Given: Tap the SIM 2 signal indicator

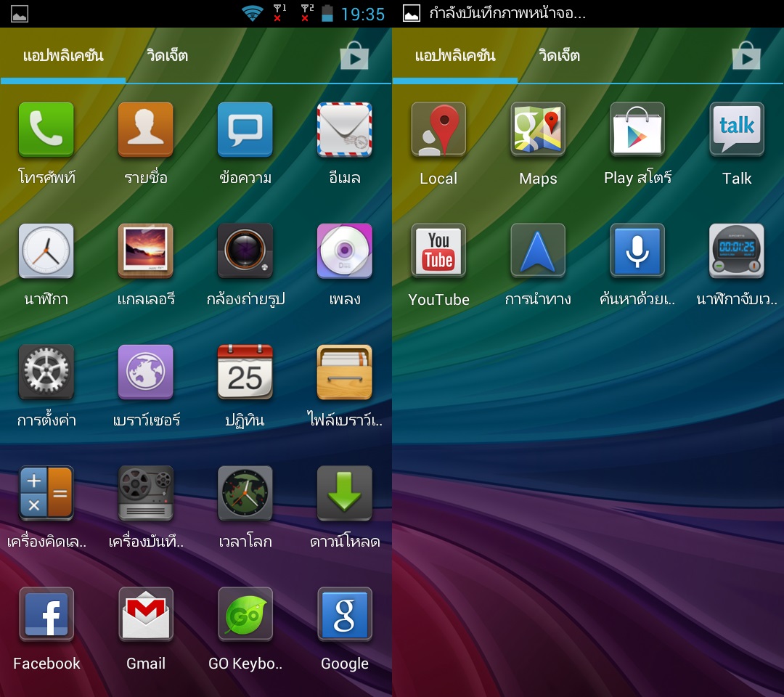Looking at the screenshot, I should coord(307,13).
